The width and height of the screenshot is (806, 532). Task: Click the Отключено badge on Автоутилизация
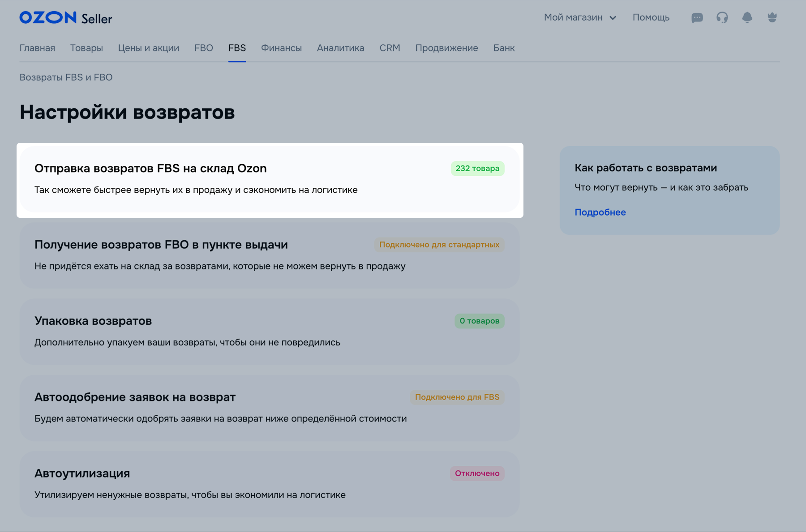click(477, 473)
